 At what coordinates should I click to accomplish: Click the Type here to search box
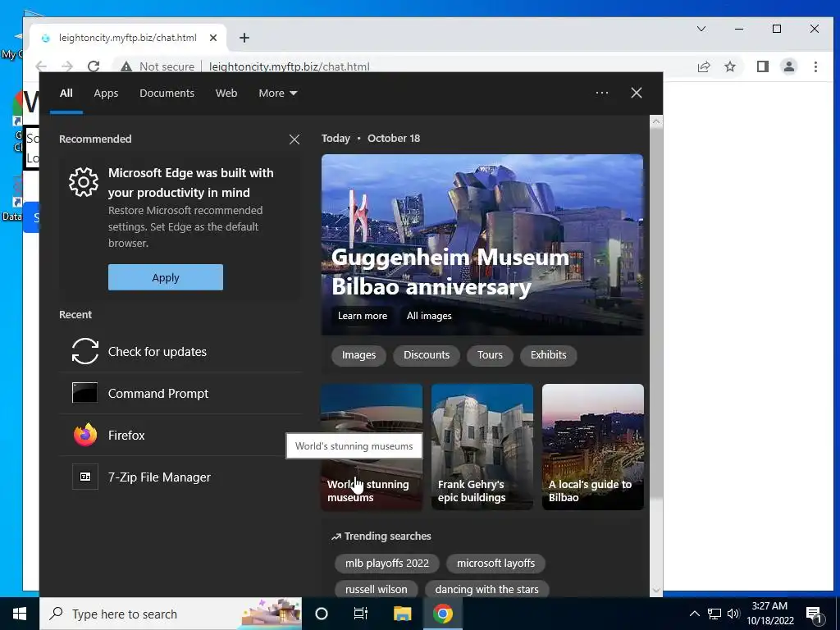tap(171, 614)
